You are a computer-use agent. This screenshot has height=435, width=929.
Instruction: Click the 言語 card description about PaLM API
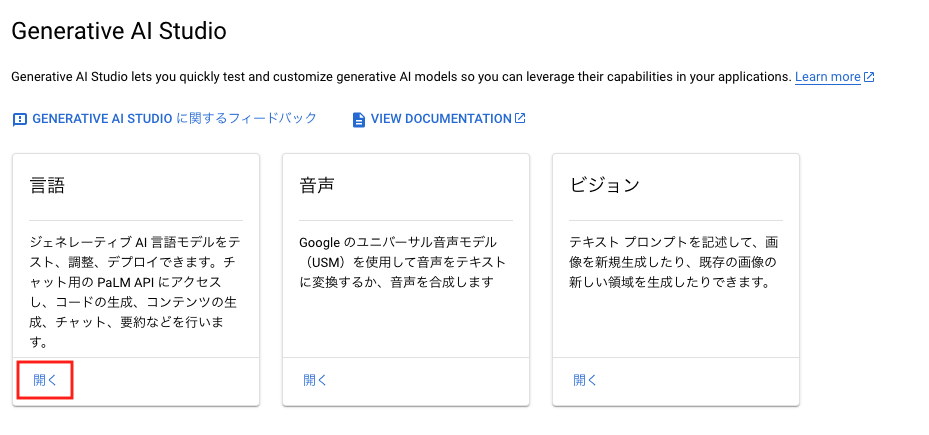coord(134,292)
